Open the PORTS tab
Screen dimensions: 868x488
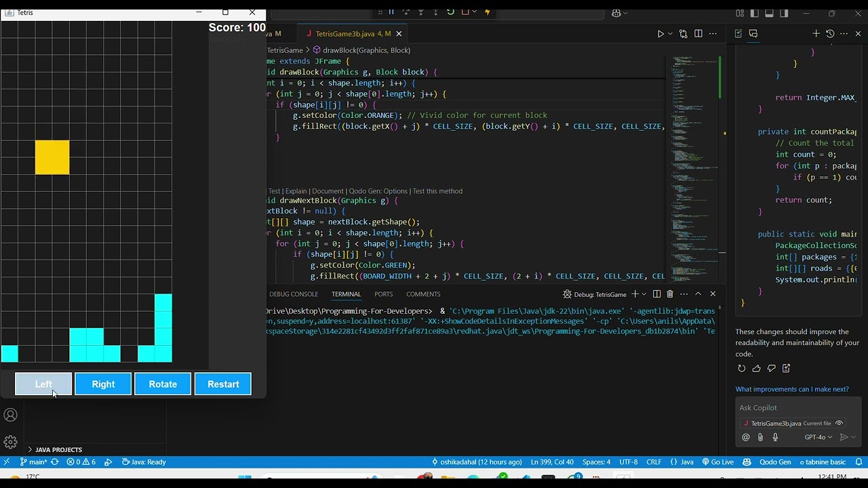[384, 294]
